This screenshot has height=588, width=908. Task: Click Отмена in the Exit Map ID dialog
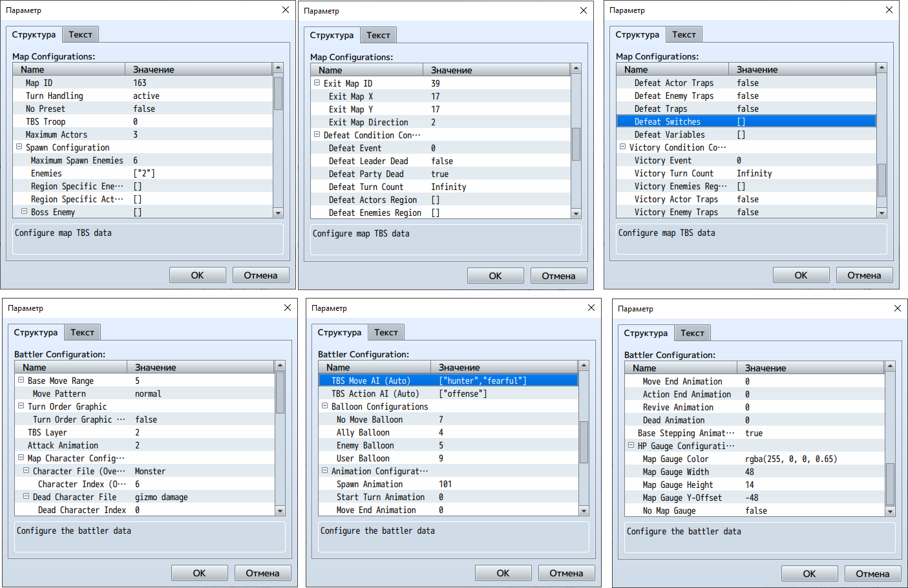(x=559, y=276)
